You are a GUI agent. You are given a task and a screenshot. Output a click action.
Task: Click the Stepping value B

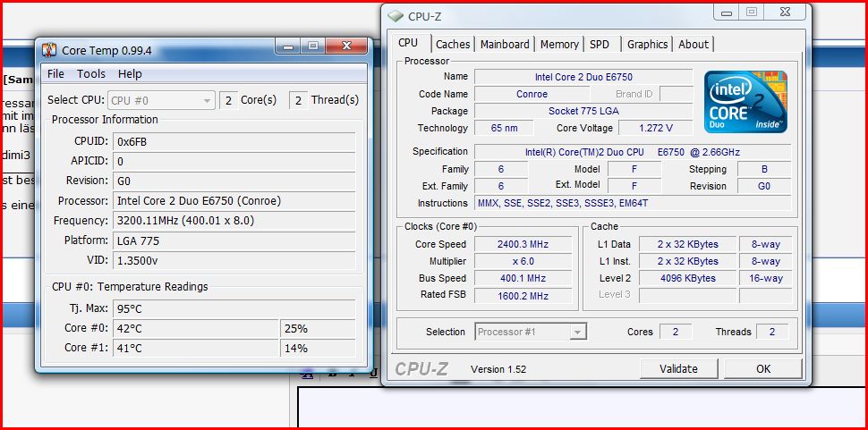point(764,170)
